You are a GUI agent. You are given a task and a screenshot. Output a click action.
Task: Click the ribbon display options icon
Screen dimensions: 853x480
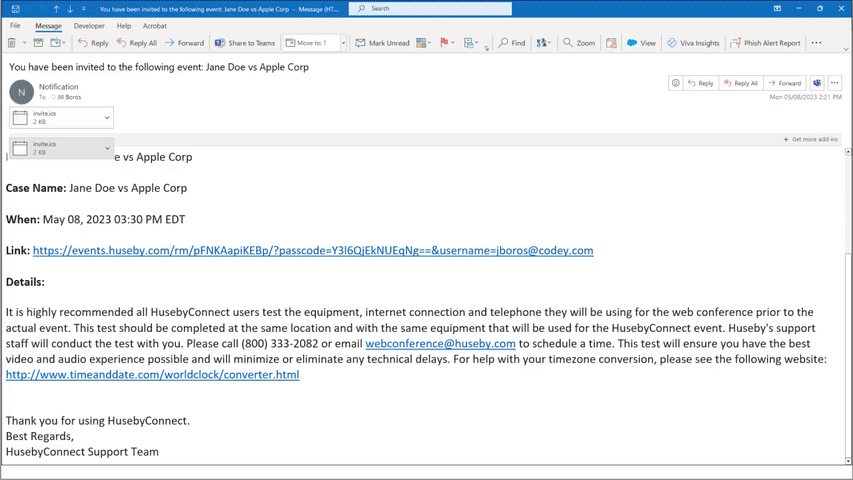[777, 9]
